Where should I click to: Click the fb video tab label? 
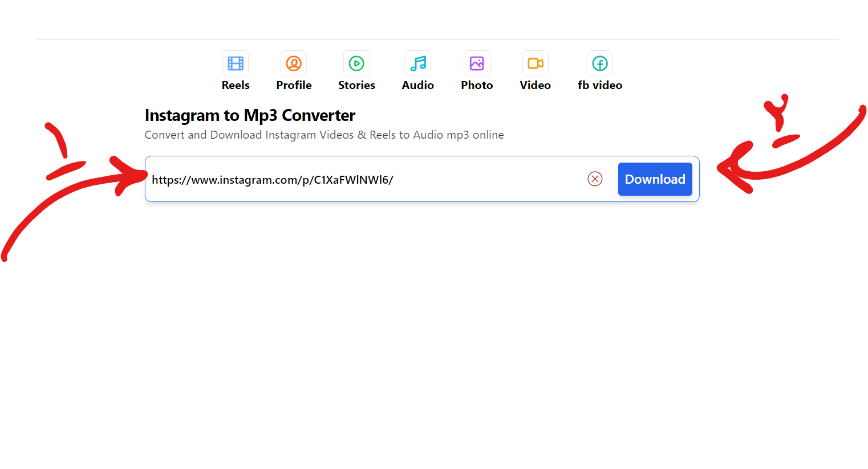[600, 85]
